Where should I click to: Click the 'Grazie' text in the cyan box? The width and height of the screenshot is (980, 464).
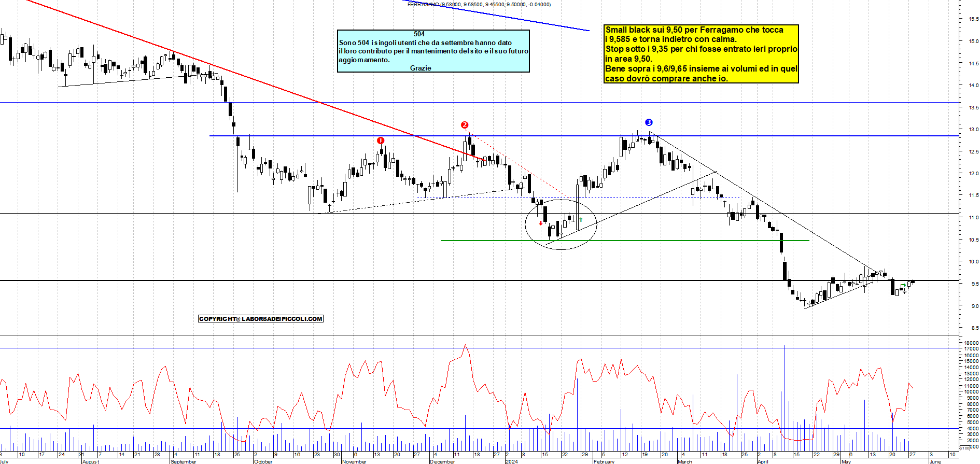[421, 68]
